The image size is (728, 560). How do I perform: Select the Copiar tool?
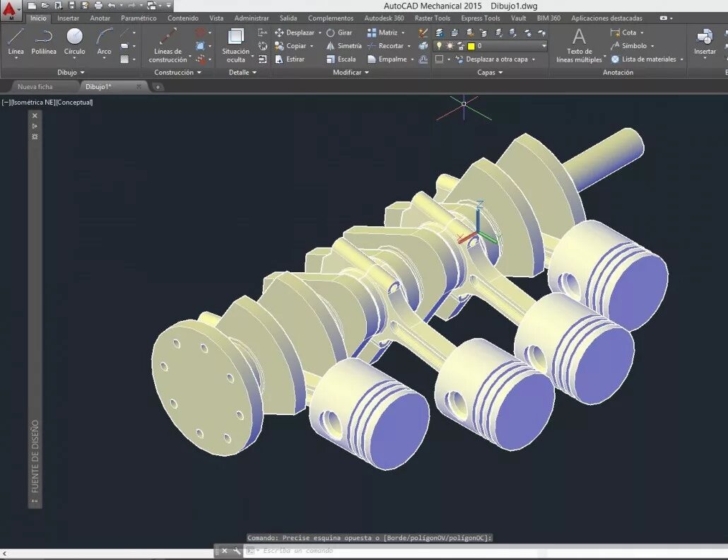coord(290,46)
